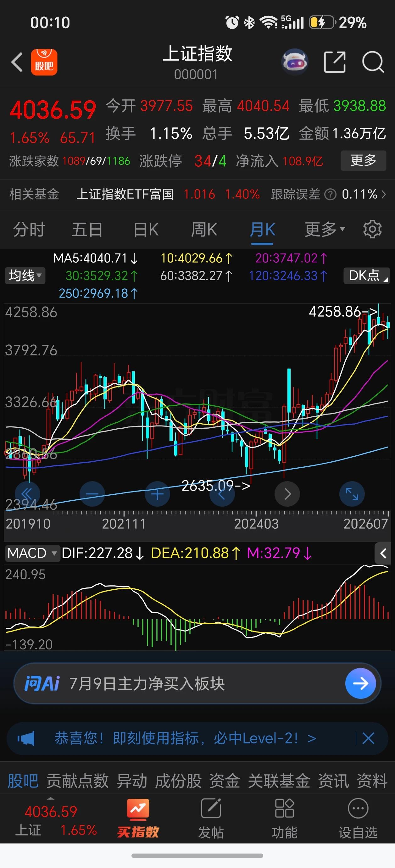The width and height of the screenshot is (395, 868).
Task: Tap the 问AI query input field
Action: click(x=197, y=683)
